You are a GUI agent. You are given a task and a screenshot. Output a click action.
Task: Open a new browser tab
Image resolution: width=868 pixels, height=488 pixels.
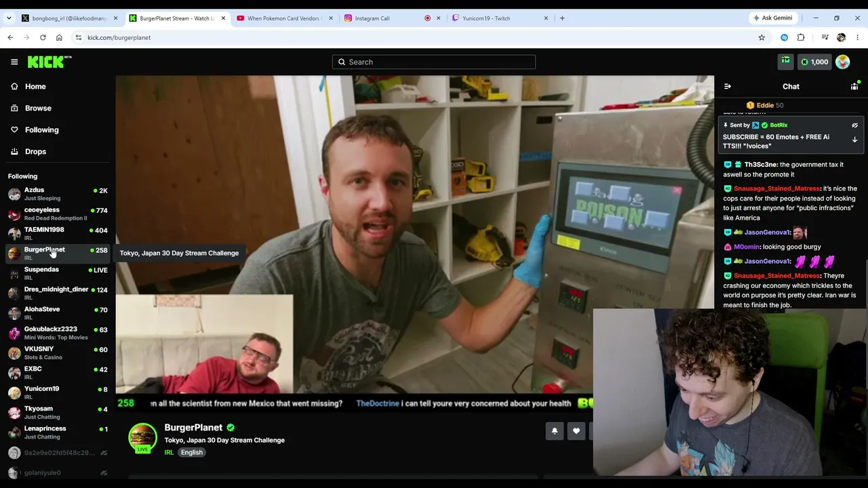pos(562,18)
